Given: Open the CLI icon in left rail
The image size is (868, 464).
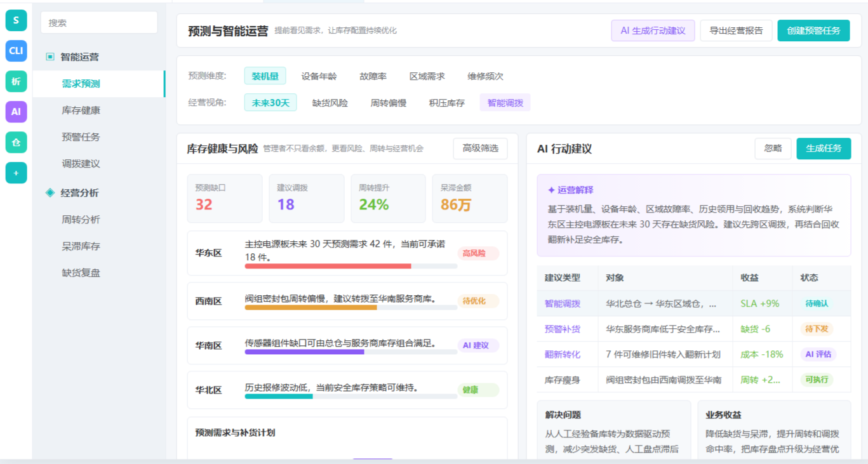Looking at the screenshot, I should 16,51.
